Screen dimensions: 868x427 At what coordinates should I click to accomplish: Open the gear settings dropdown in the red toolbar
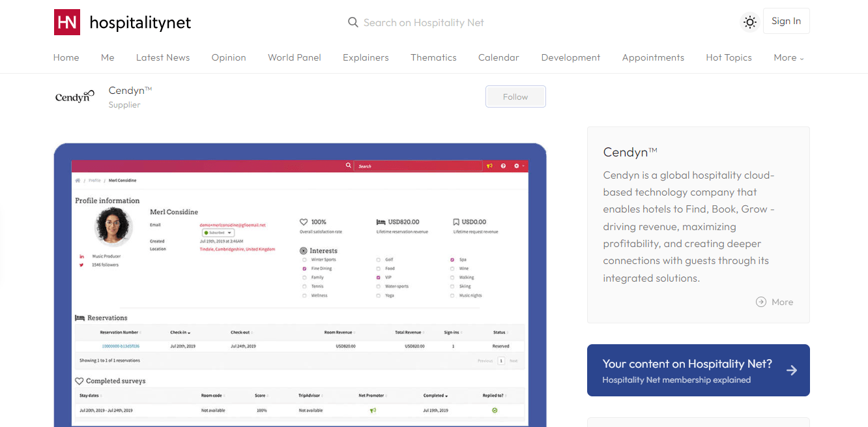(519, 166)
